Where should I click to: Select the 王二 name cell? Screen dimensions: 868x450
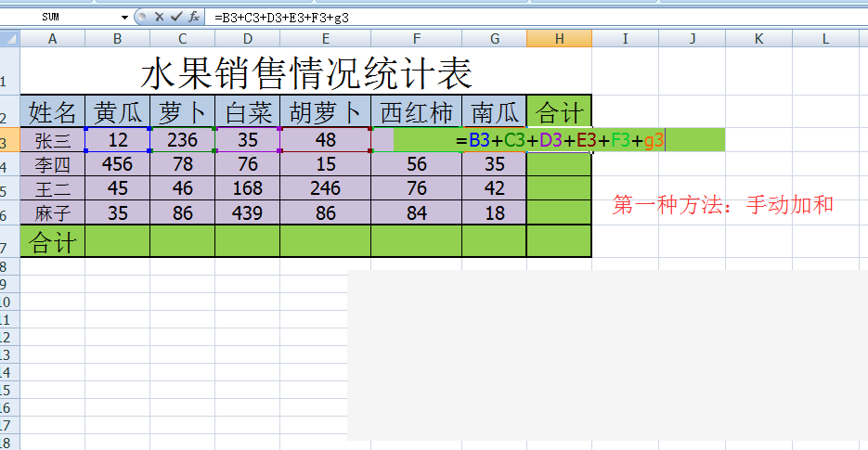coord(53,188)
